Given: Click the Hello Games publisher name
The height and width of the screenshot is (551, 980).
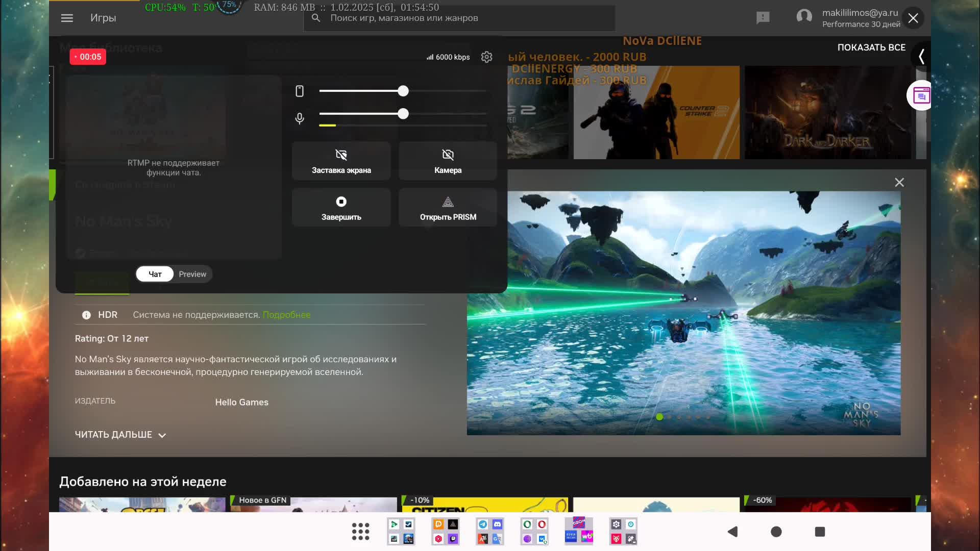Looking at the screenshot, I should [x=241, y=402].
